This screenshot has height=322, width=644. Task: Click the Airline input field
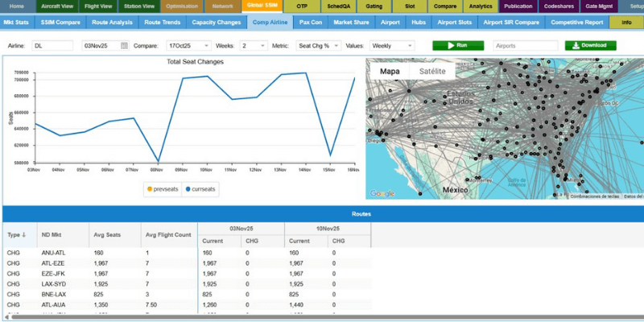53,46
